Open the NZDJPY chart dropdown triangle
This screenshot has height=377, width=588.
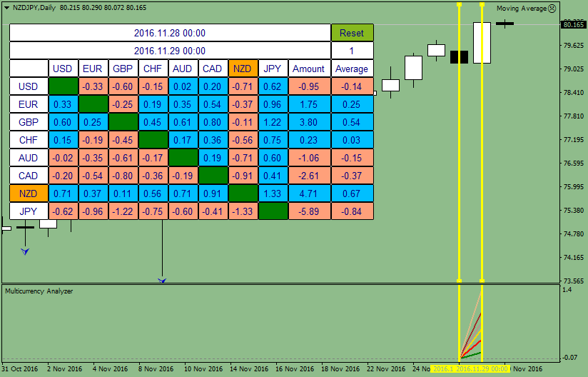click(6, 7)
